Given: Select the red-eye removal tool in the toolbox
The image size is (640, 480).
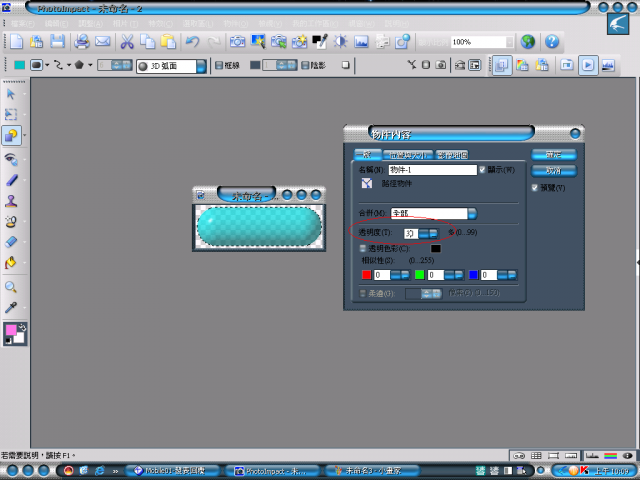Looking at the screenshot, I should pos(11,160).
